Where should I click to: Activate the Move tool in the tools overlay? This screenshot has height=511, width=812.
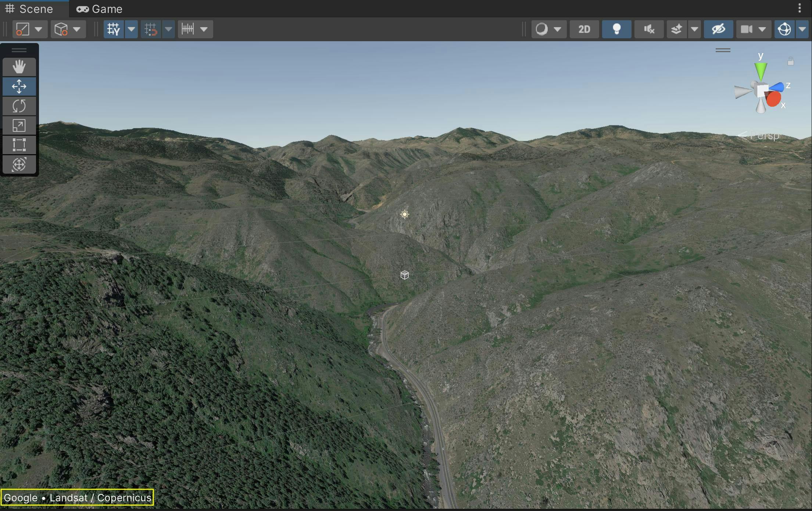[19, 86]
